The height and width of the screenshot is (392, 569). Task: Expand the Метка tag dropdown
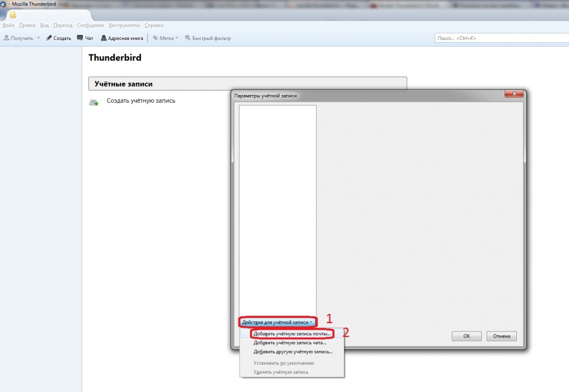click(166, 38)
